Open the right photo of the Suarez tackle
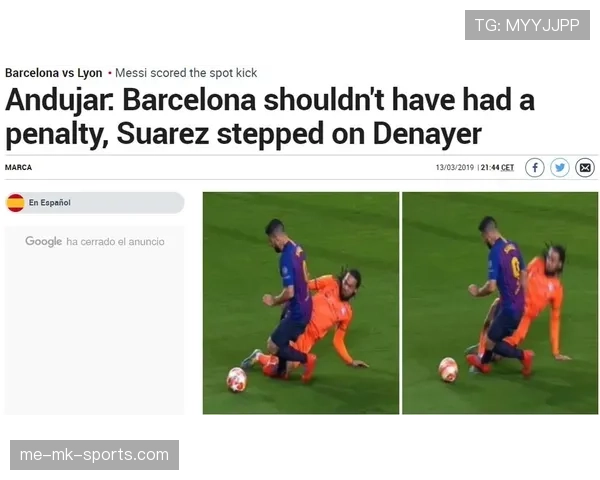The width and height of the screenshot is (600, 480). 500,303
